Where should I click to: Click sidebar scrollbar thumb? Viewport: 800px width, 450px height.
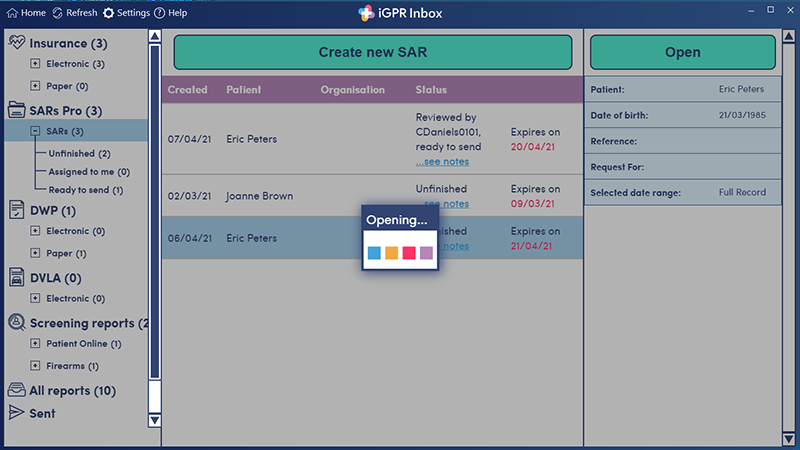coord(155,212)
